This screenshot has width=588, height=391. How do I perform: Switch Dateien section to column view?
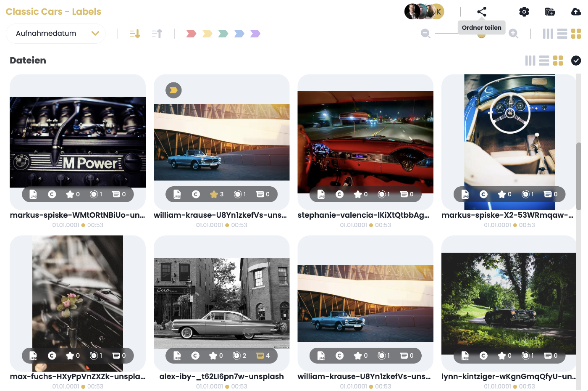click(530, 61)
